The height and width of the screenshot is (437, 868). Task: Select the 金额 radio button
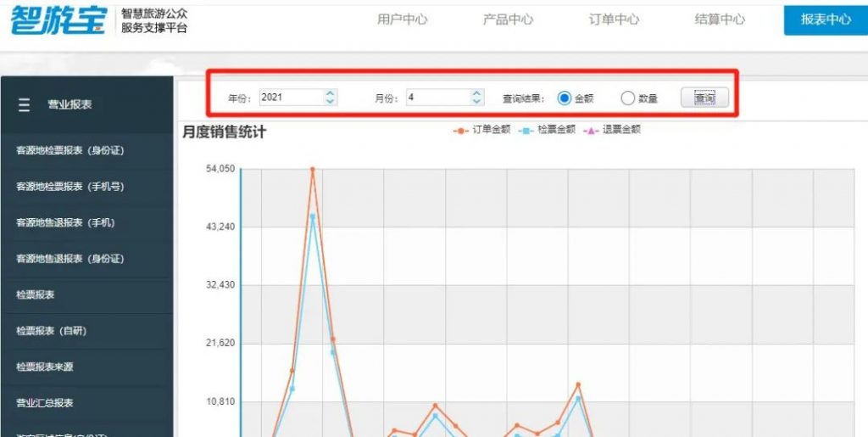click(564, 98)
